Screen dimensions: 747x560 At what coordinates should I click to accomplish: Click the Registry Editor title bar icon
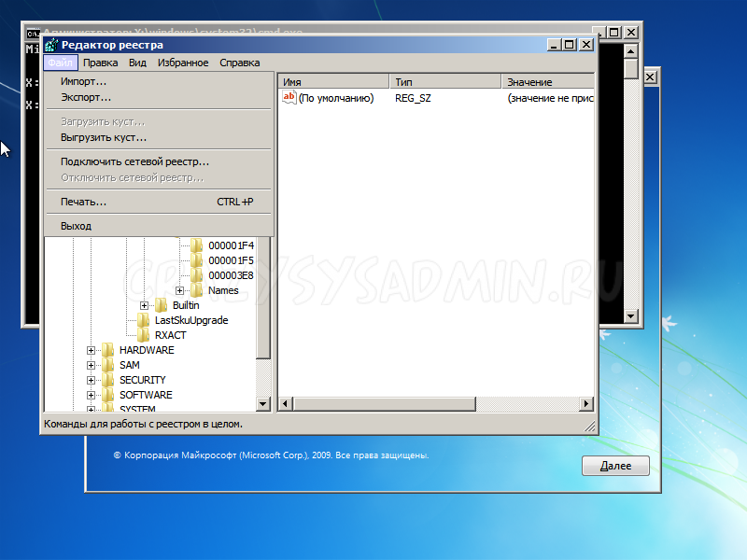coord(51,45)
